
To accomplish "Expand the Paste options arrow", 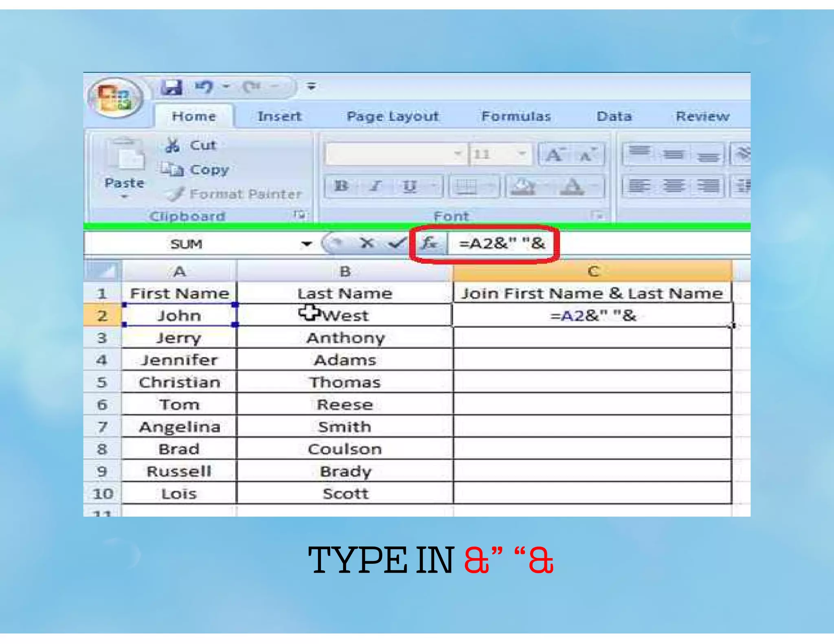I will (x=124, y=197).
